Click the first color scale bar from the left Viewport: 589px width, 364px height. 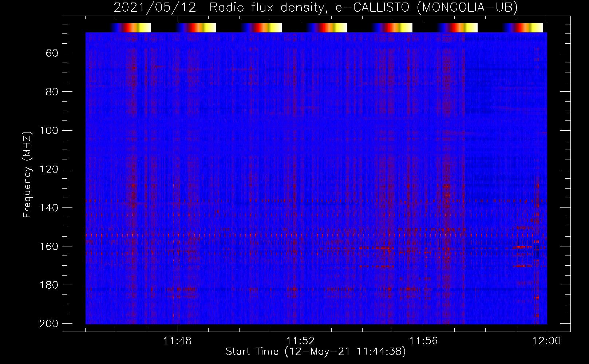(x=131, y=28)
